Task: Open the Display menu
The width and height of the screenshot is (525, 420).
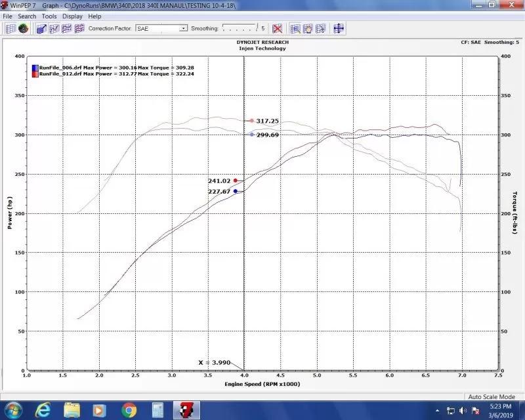Action: [72, 16]
